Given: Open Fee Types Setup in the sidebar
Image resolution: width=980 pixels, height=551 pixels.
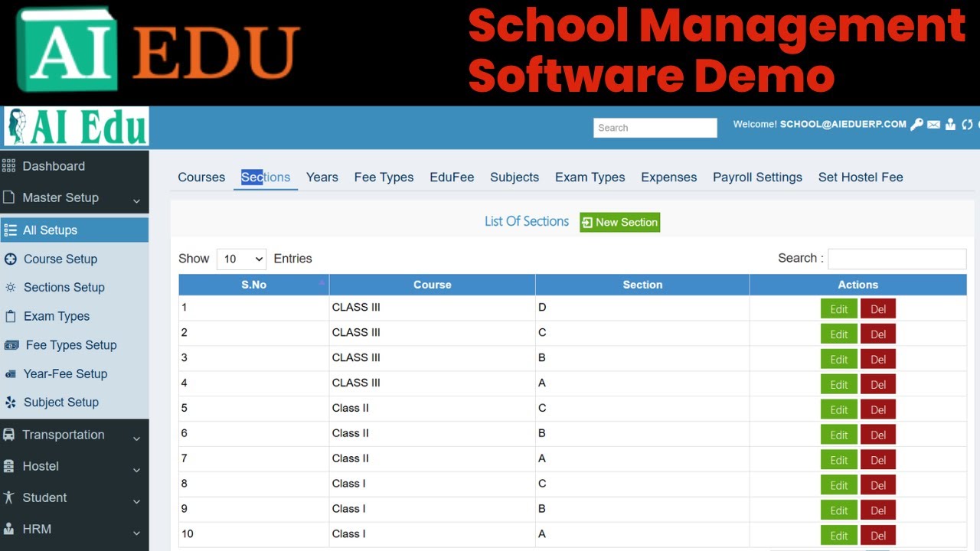Looking at the screenshot, I should 71,345.
